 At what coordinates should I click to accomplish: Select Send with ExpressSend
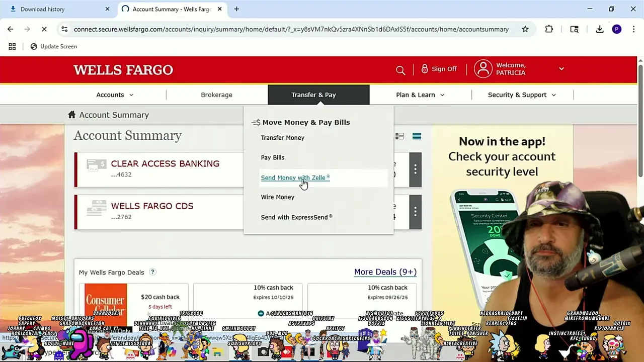(297, 217)
